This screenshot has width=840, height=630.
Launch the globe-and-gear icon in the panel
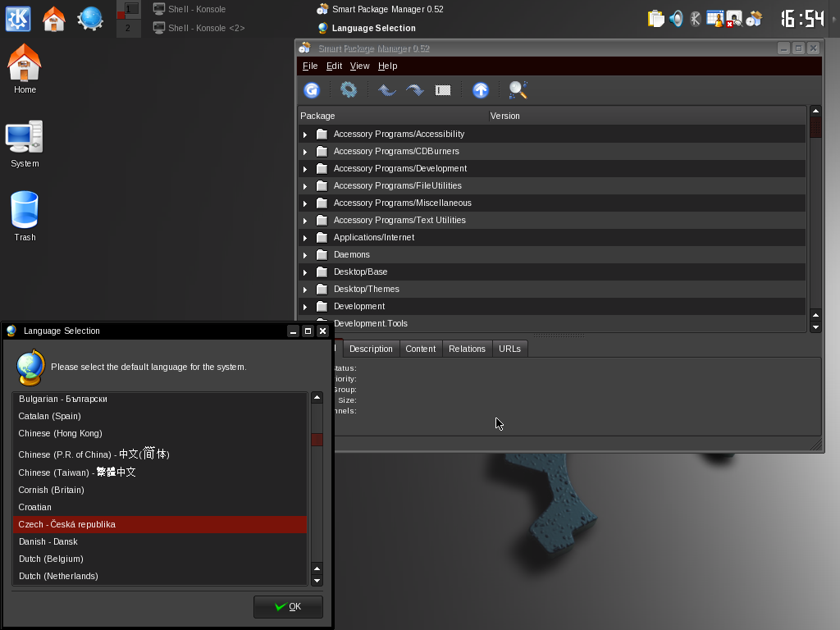[90, 19]
